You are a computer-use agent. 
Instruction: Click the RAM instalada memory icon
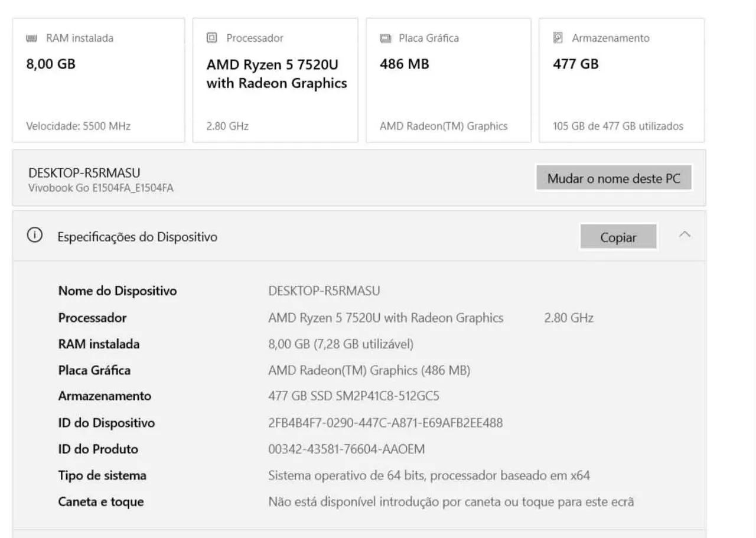click(32, 38)
